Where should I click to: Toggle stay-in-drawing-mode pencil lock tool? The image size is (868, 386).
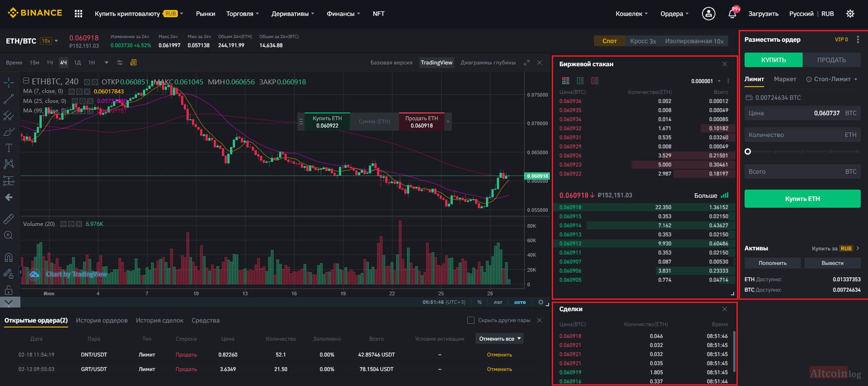point(9,274)
